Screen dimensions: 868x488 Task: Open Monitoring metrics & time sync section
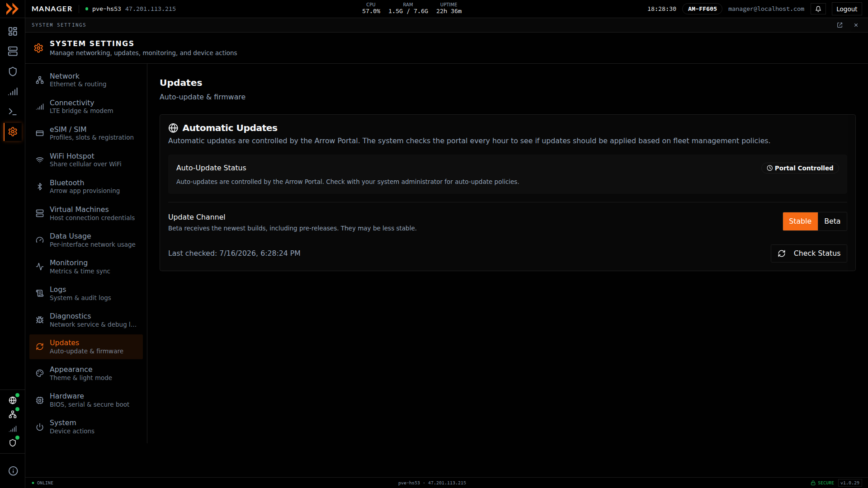(x=86, y=267)
